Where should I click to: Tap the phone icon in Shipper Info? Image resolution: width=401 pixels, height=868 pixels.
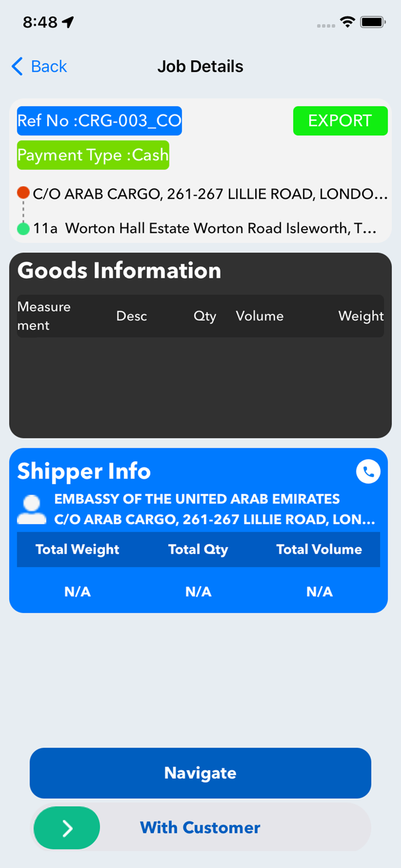(x=368, y=471)
